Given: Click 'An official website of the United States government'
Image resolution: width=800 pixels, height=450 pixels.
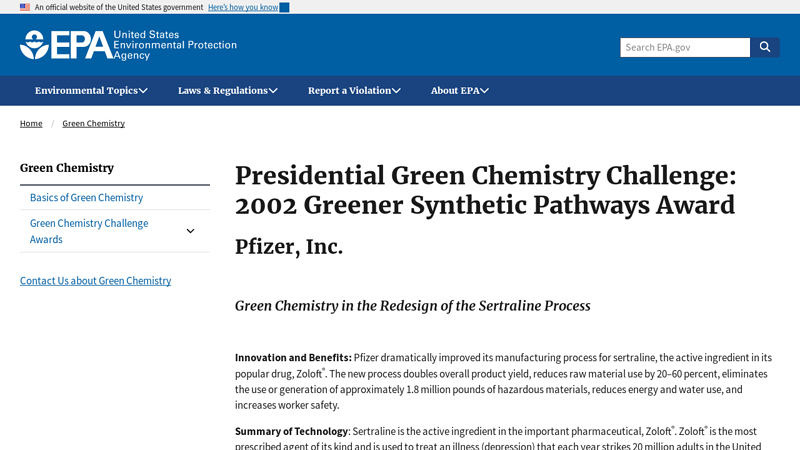Looking at the screenshot, I should pos(119,7).
